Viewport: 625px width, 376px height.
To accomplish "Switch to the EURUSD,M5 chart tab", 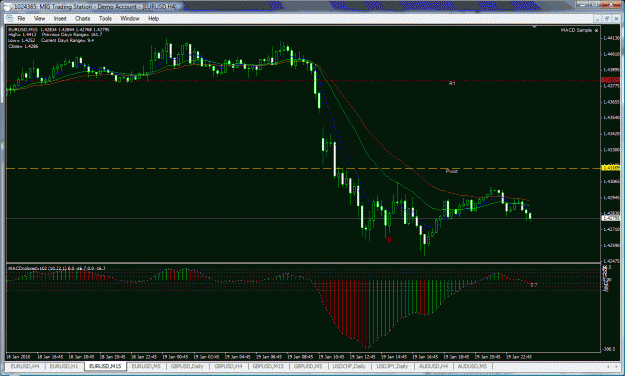I will [146, 366].
